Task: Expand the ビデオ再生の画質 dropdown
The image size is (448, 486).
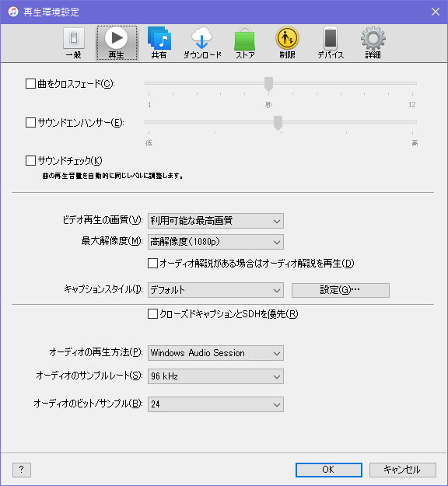Action: [215, 221]
